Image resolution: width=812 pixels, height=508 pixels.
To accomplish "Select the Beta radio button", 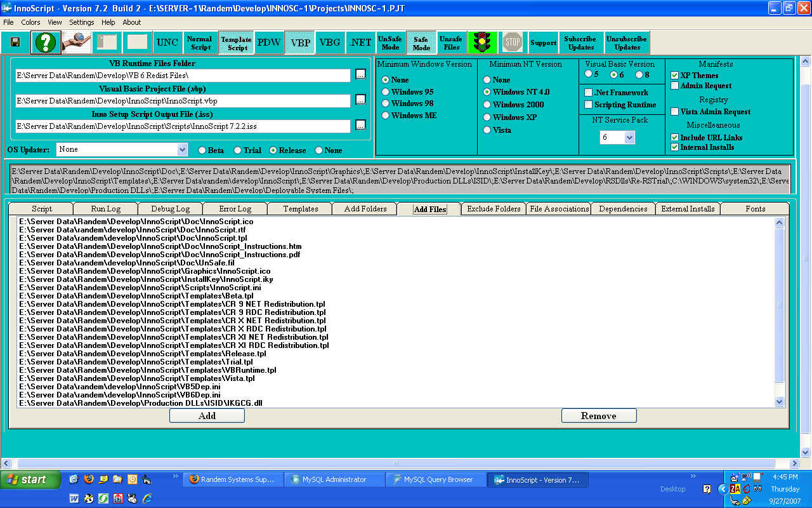I will pyautogui.click(x=202, y=150).
